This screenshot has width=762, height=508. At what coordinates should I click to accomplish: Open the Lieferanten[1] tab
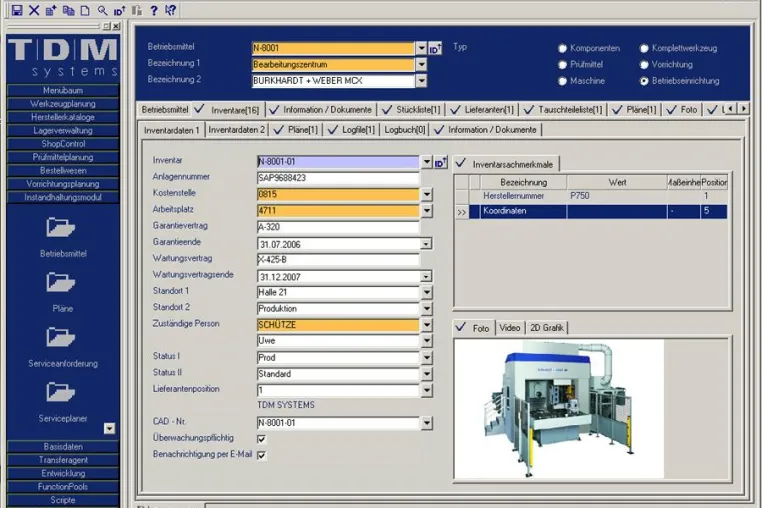[483, 110]
